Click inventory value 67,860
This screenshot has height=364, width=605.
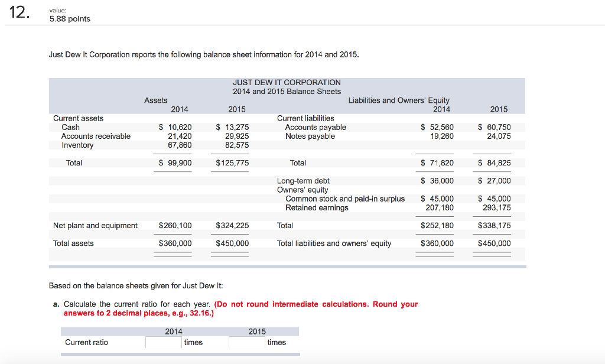click(x=180, y=145)
